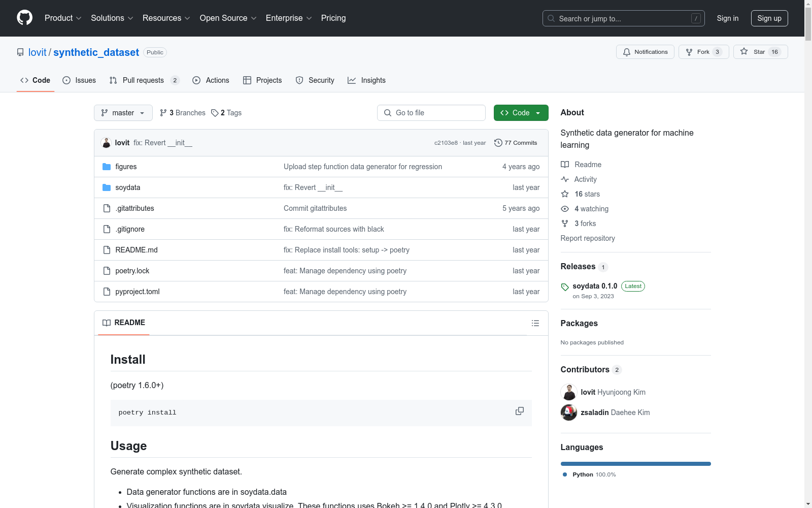This screenshot has width=812, height=508.
Task: Click the slash shortcut key icon in search
Action: pyautogui.click(x=696, y=18)
